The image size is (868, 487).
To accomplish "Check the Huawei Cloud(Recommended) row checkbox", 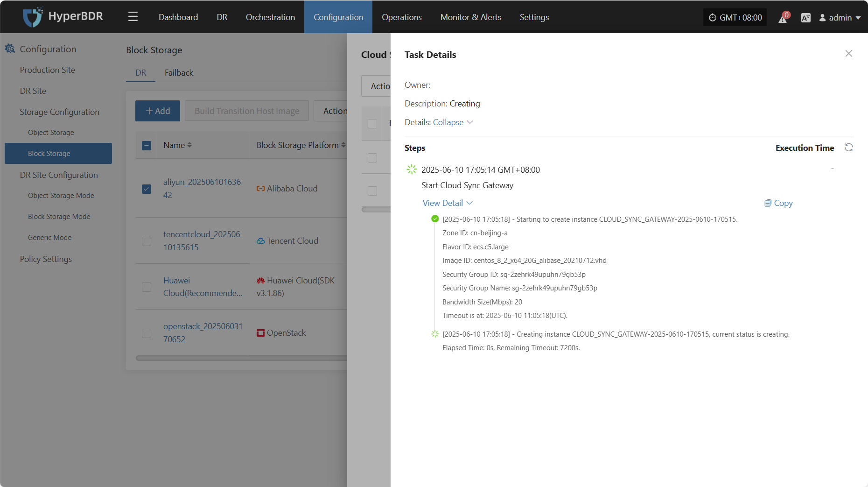I will coord(147,287).
